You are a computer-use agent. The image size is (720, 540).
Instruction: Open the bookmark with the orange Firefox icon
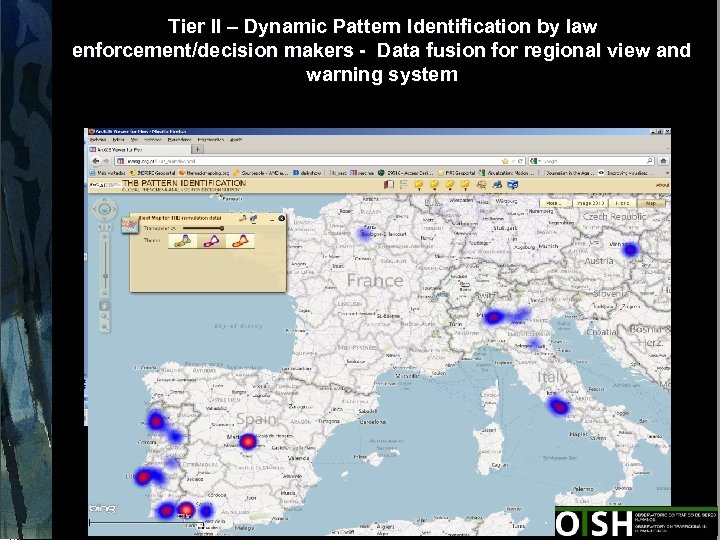pyautogui.click(x=203, y=173)
